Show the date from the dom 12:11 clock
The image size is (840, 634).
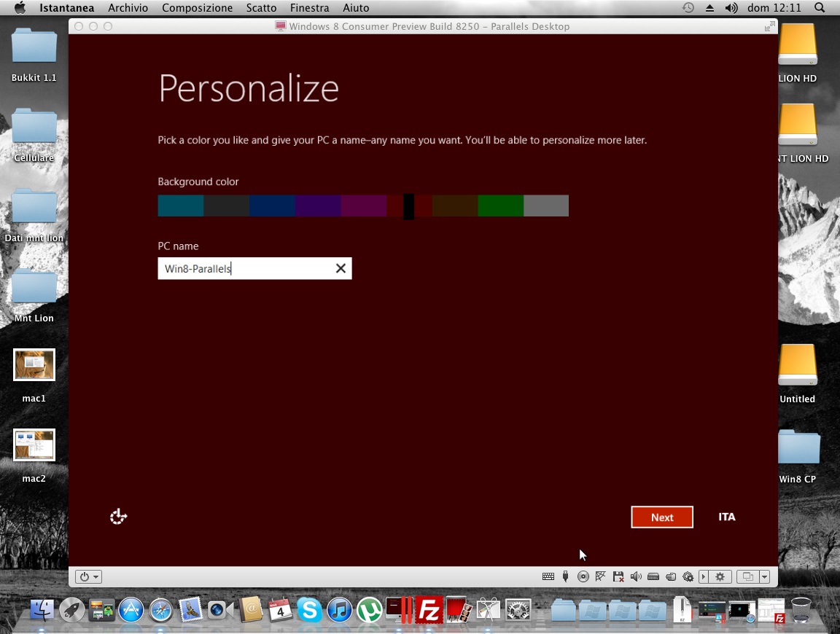(x=774, y=7)
